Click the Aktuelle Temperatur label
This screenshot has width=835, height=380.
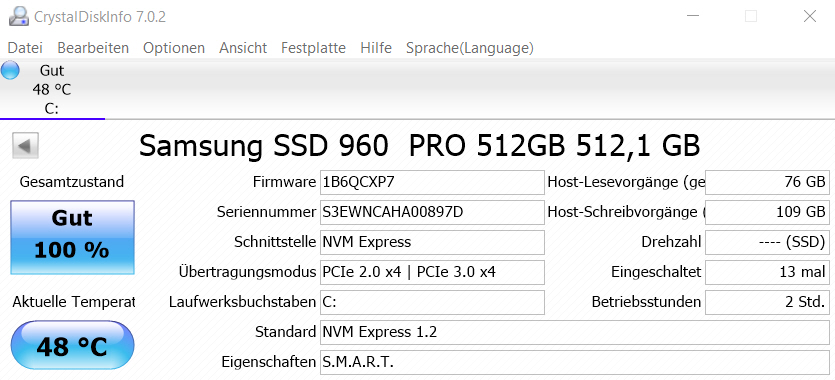[x=73, y=302]
